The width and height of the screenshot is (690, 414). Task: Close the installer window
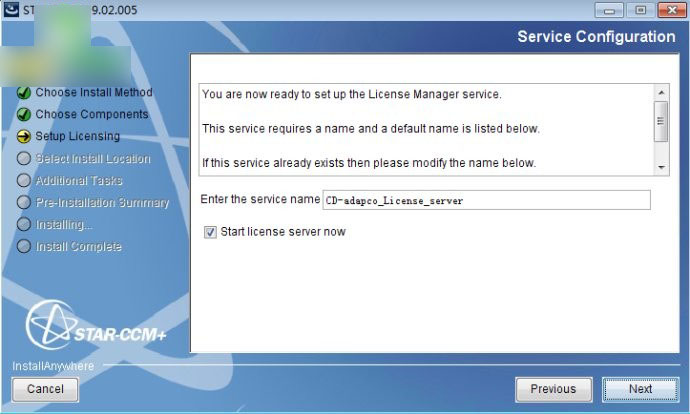pyautogui.click(x=672, y=10)
